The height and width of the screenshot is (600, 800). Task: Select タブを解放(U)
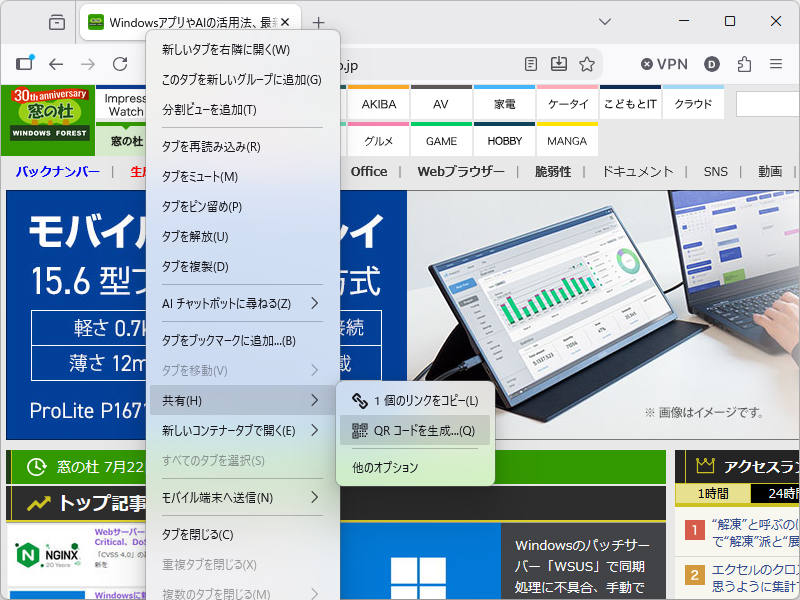pos(243,237)
